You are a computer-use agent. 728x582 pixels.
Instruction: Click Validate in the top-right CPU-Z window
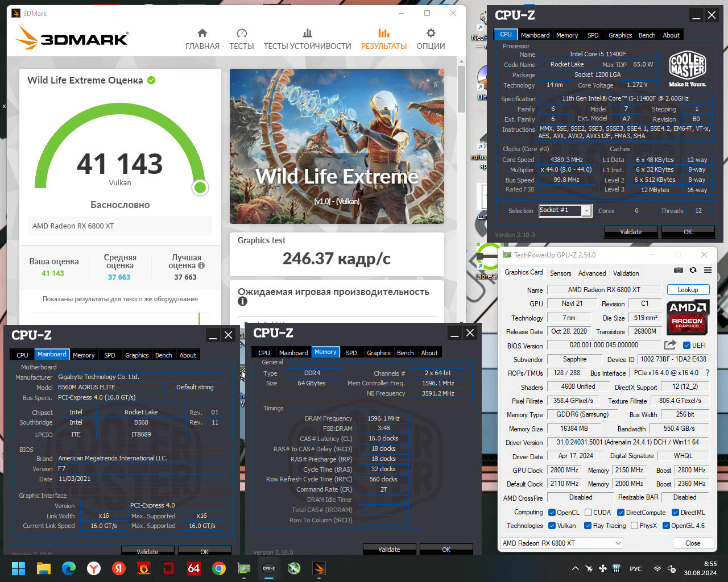tap(631, 232)
